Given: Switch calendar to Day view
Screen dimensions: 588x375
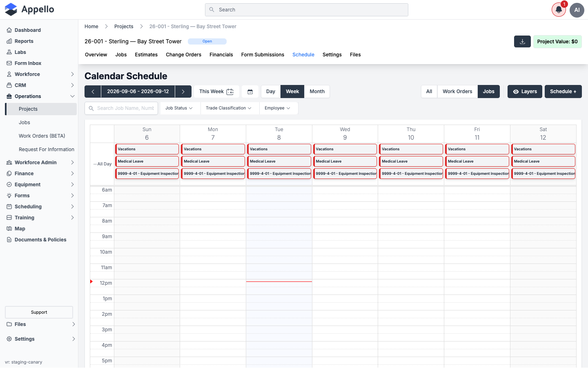Looking at the screenshot, I should click(271, 92).
